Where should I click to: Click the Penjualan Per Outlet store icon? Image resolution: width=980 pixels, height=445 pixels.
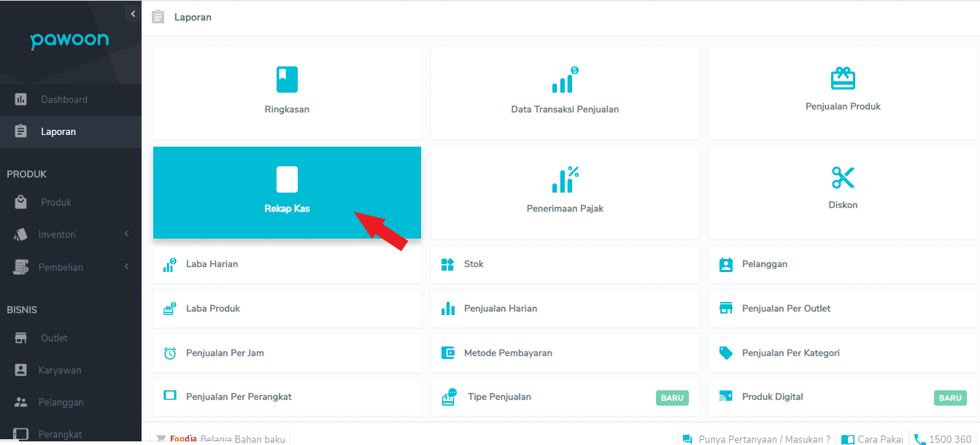pyautogui.click(x=726, y=309)
